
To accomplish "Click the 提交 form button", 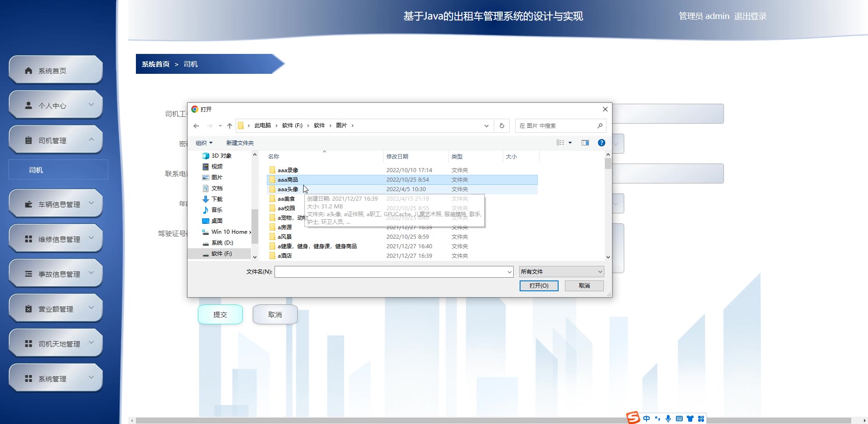I will (x=220, y=314).
